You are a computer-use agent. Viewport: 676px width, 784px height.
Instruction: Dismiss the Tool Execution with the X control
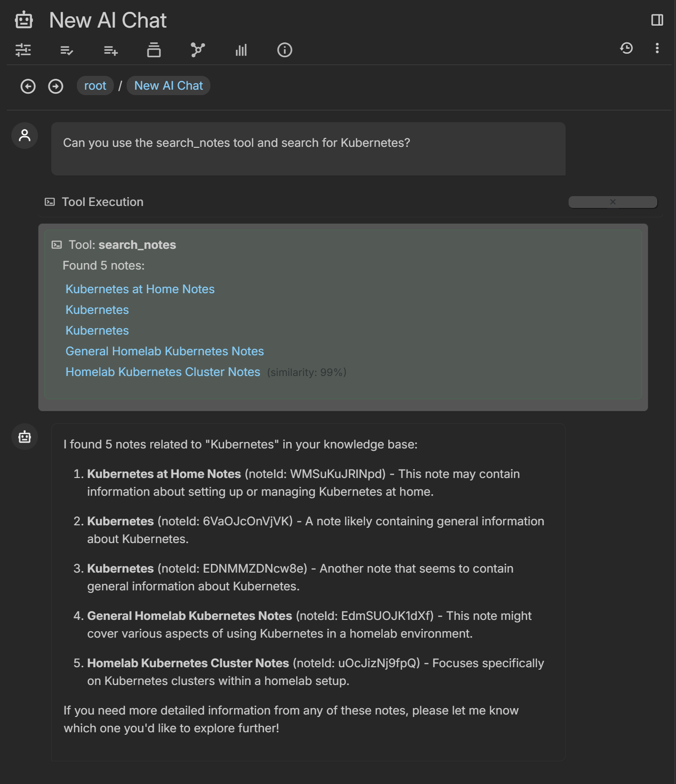(x=612, y=202)
